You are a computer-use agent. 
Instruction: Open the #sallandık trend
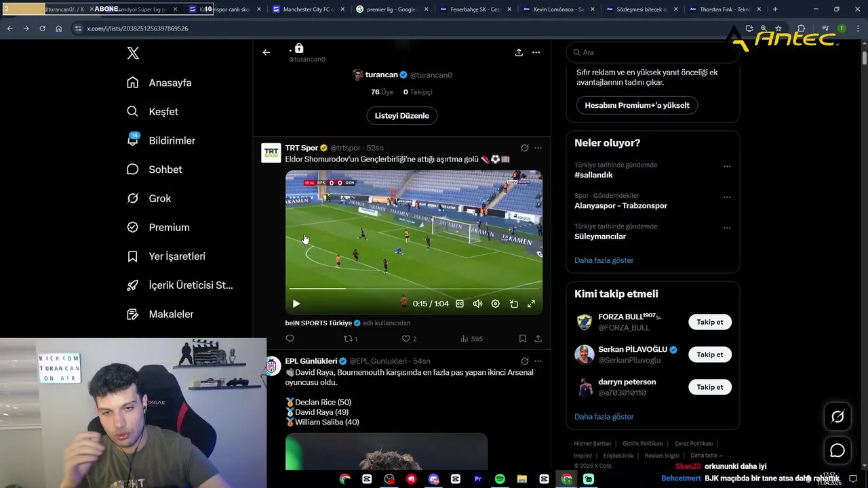(593, 175)
